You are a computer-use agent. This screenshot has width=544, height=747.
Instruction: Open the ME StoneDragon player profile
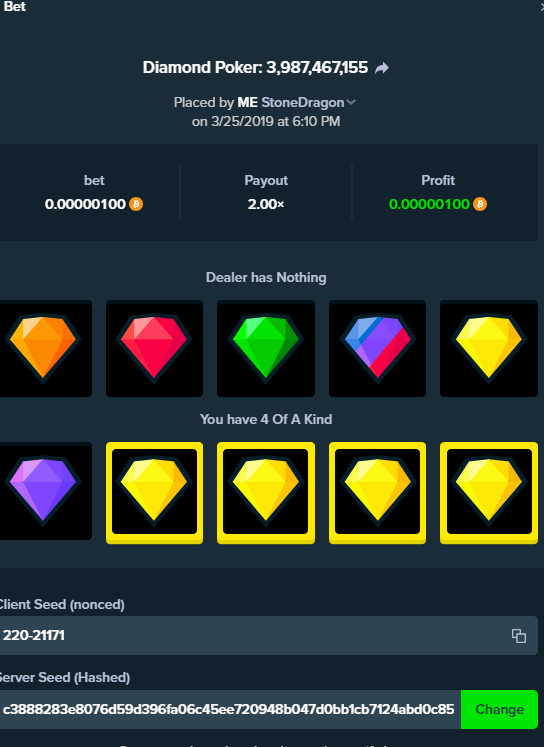coord(291,102)
